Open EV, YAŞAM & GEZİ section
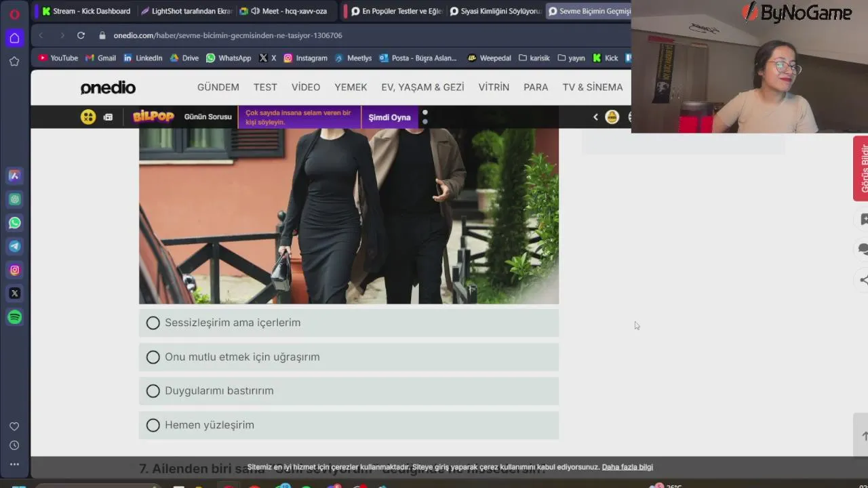The height and width of the screenshot is (488, 868). pos(422,87)
